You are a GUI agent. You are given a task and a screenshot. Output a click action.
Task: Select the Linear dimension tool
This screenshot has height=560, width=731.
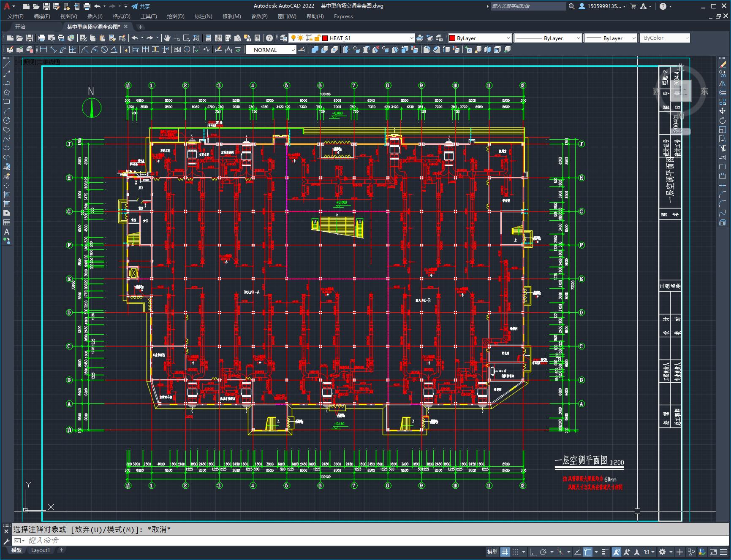coord(43,50)
